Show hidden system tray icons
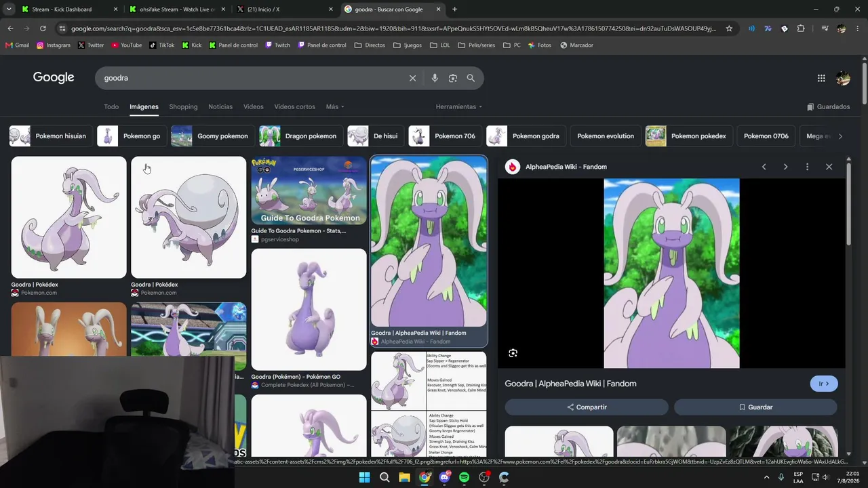The width and height of the screenshot is (868, 488). pyautogui.click(x=766, y=477)
